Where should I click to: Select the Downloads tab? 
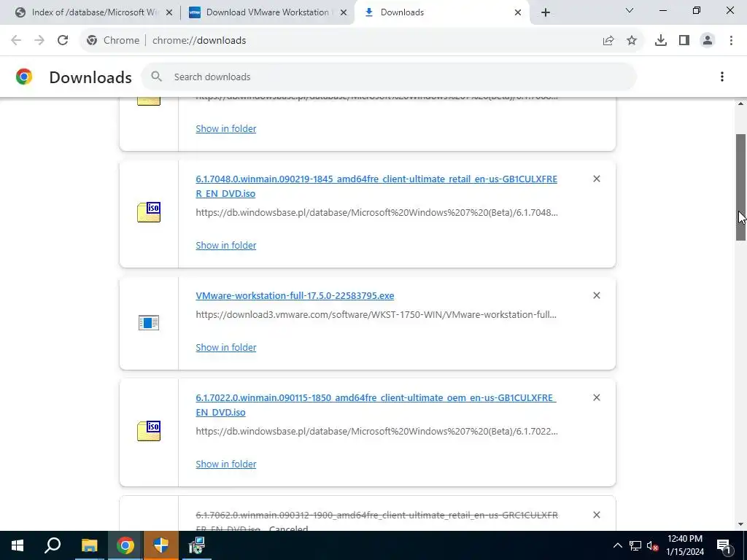point(441,12)
